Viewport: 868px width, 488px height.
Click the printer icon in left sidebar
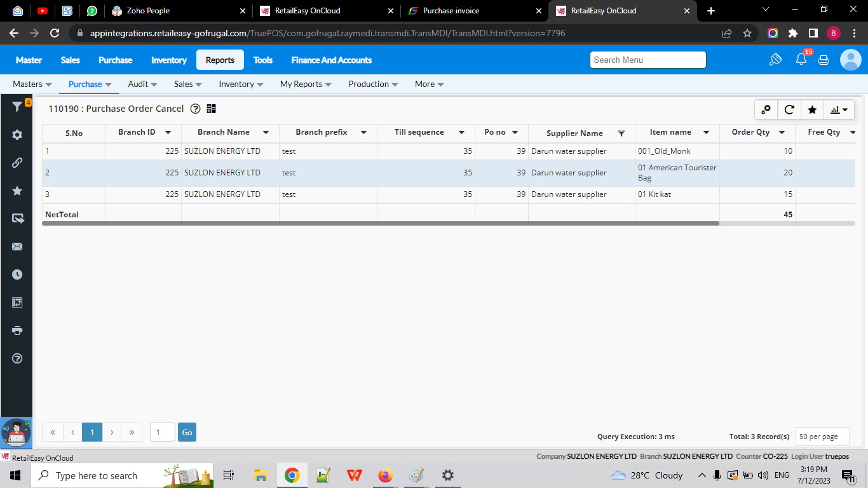pyautogui.click(x=17, y=330)
